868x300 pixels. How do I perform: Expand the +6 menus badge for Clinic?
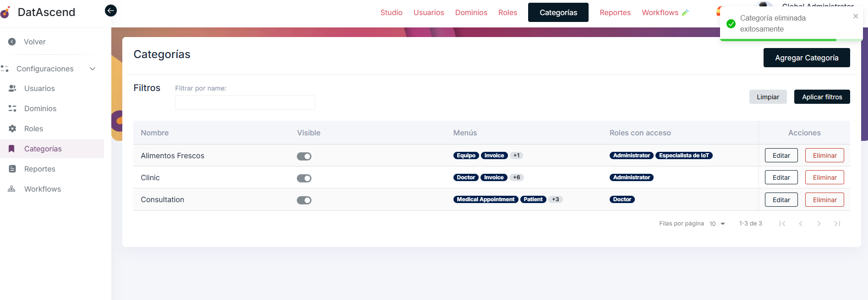tap(516, 177)
